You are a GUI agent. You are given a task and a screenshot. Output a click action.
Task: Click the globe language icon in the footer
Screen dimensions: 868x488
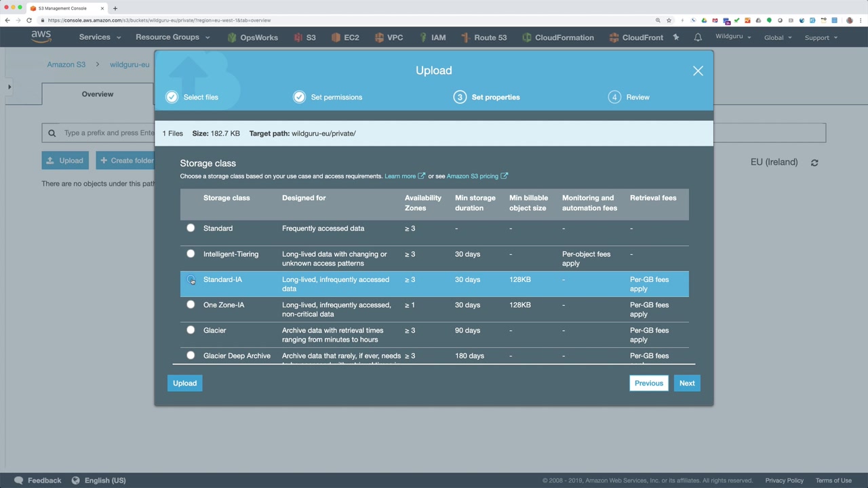pyautogui.click(x=76, y=481)
